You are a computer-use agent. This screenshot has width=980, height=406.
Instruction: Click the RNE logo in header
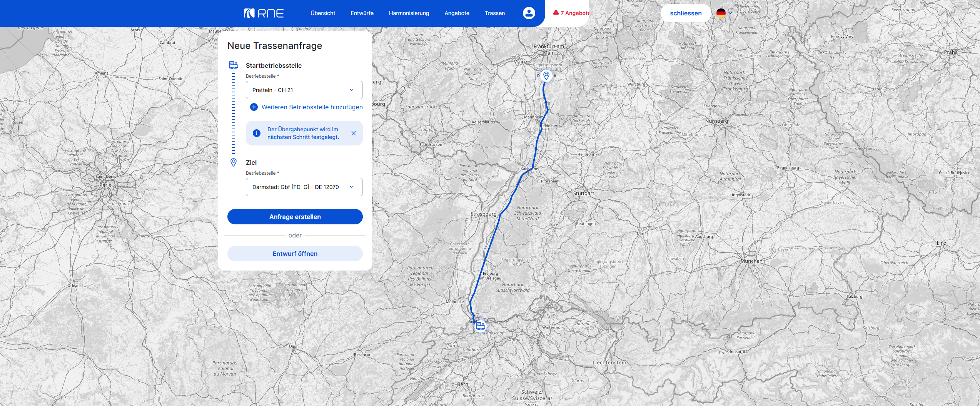tap(264, 13)
